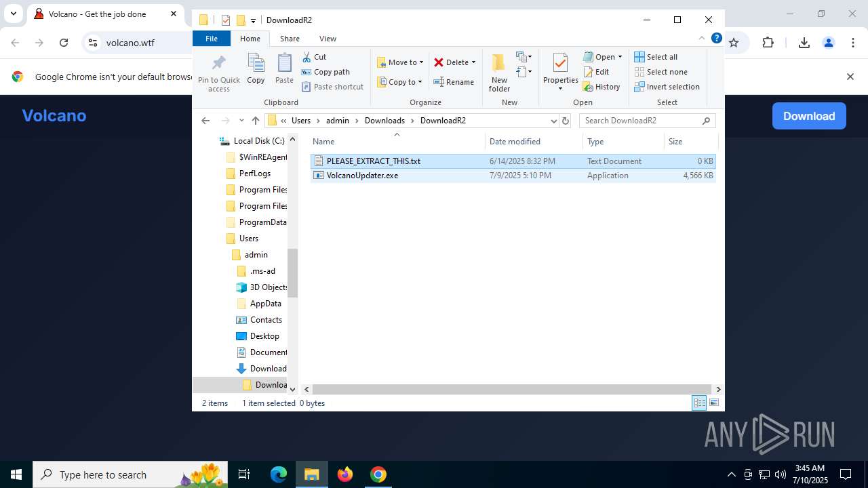Show hidden icons in the system tray

[x=731, y=474]
